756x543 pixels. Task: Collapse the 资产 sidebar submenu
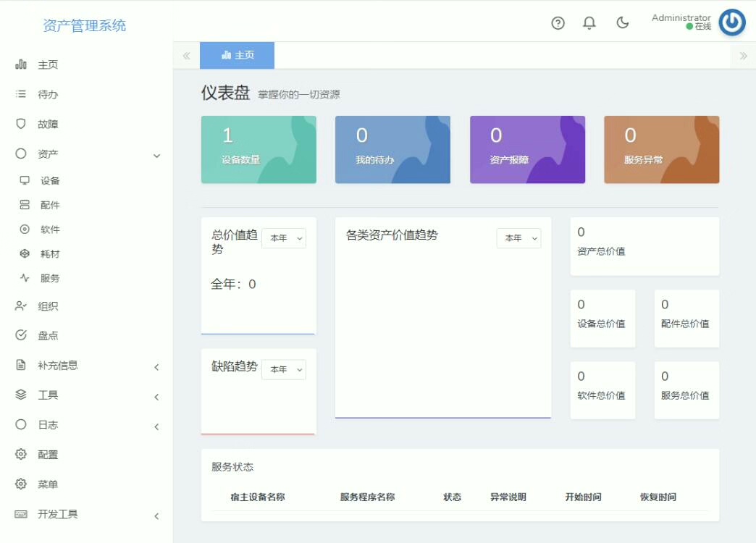[x=156, y=155]
